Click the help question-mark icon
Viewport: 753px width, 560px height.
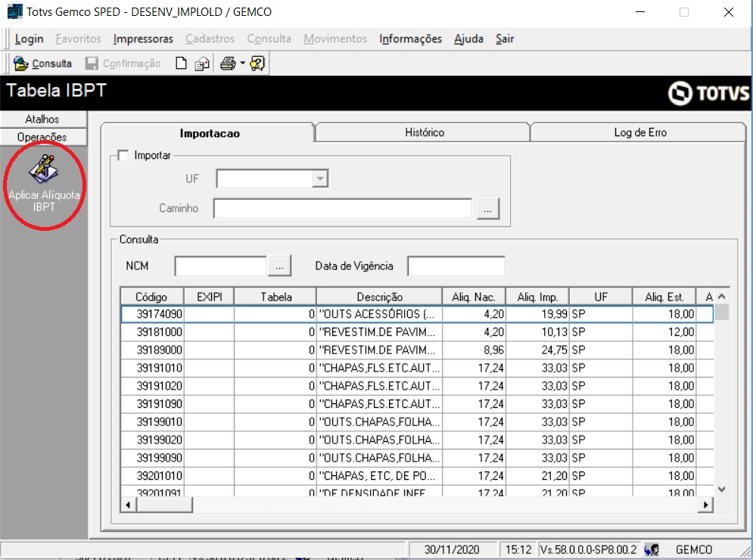click(257, 64)
